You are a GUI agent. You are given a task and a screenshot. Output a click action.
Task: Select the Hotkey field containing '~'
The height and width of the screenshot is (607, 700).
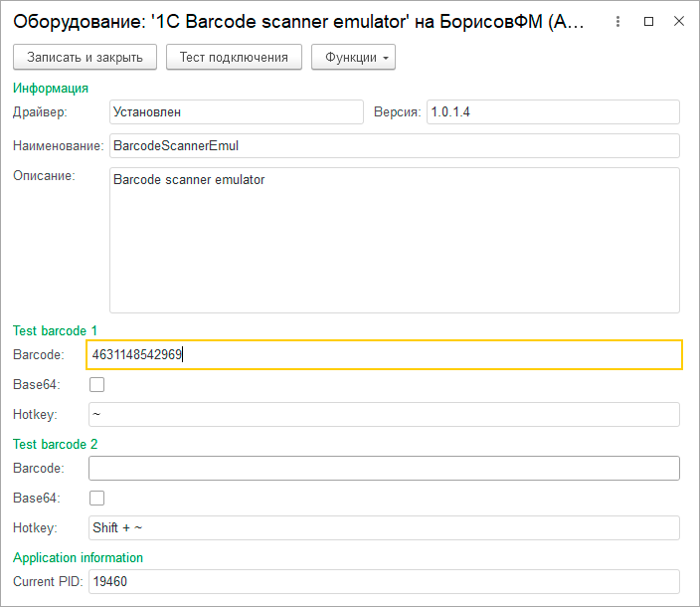[x=384, y=414]
